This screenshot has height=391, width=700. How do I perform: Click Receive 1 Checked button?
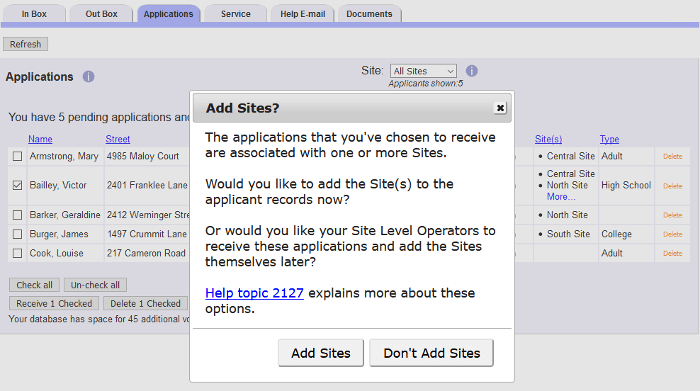[x=54, y=304]
